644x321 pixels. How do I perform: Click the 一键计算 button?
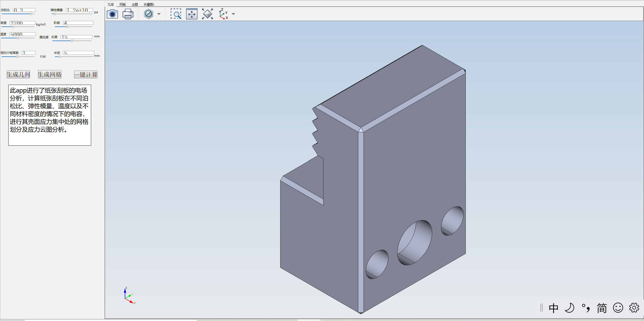pyautogui.click(x=86, y=74)
